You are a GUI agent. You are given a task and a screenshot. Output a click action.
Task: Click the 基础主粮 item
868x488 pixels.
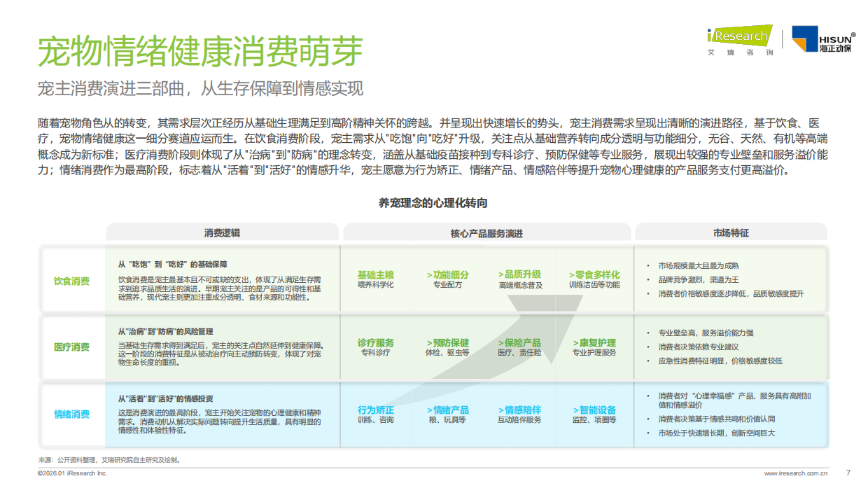coord(376,274)
